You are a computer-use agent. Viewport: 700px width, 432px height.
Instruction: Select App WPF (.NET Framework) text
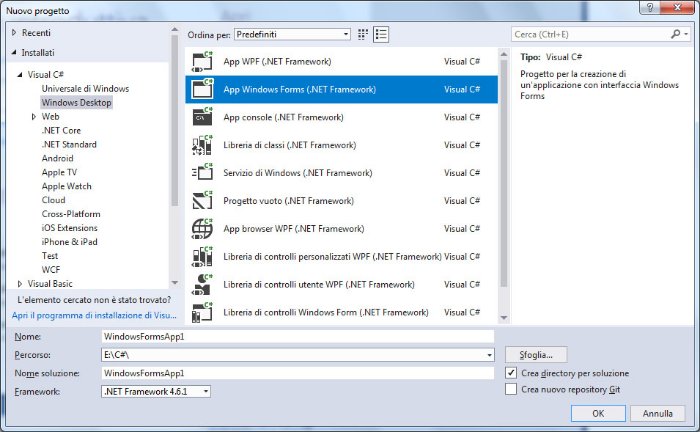(277, 62)
